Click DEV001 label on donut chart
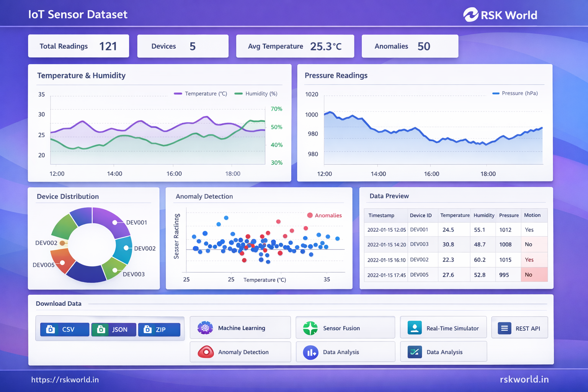 coord(137,222)
